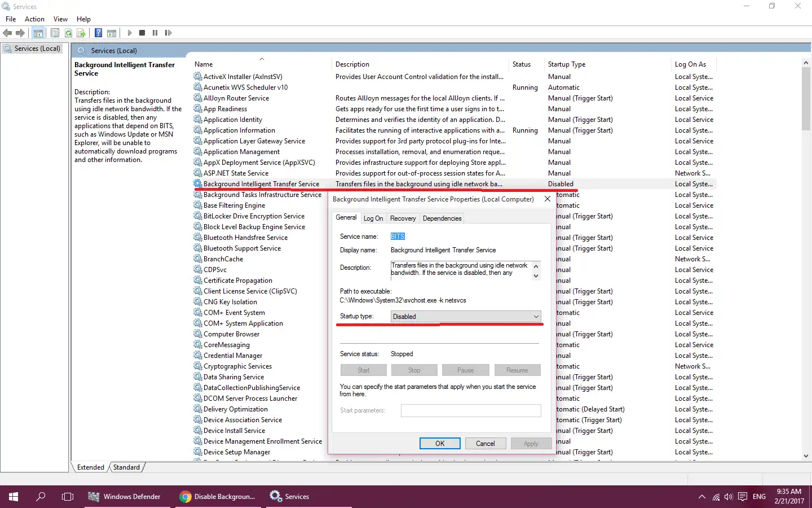Click the Start parameters input field

tap(471, 410)
